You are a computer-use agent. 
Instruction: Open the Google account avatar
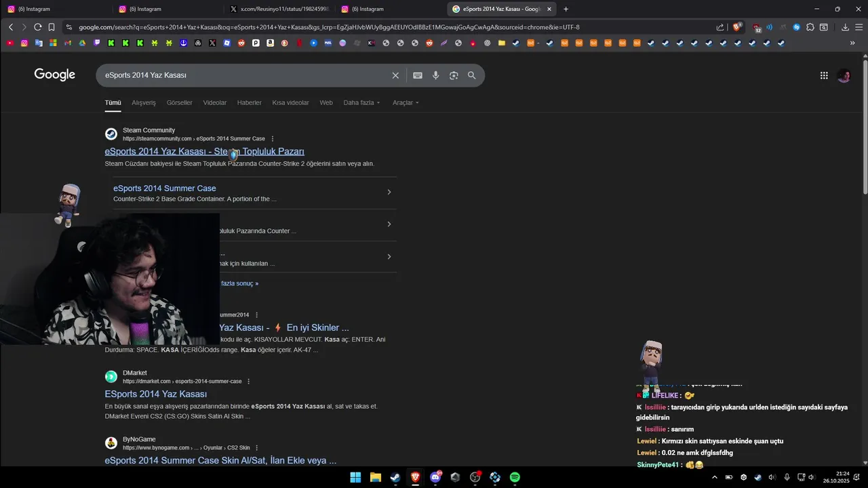pos(844,75)
